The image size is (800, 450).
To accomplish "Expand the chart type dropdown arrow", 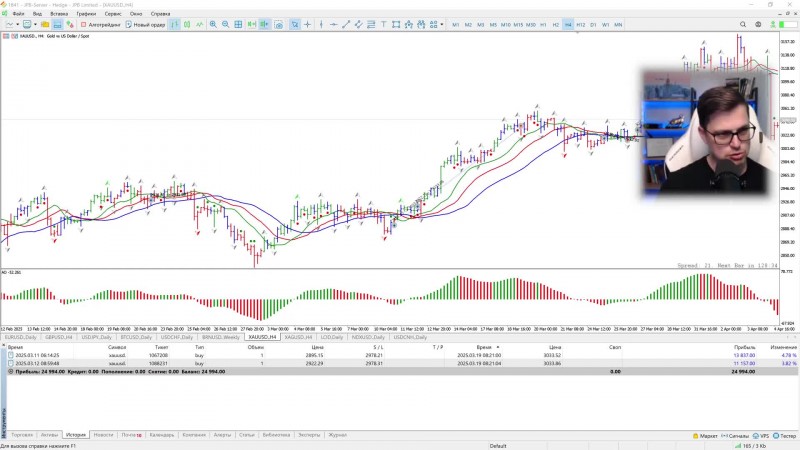I will (17, 24).
